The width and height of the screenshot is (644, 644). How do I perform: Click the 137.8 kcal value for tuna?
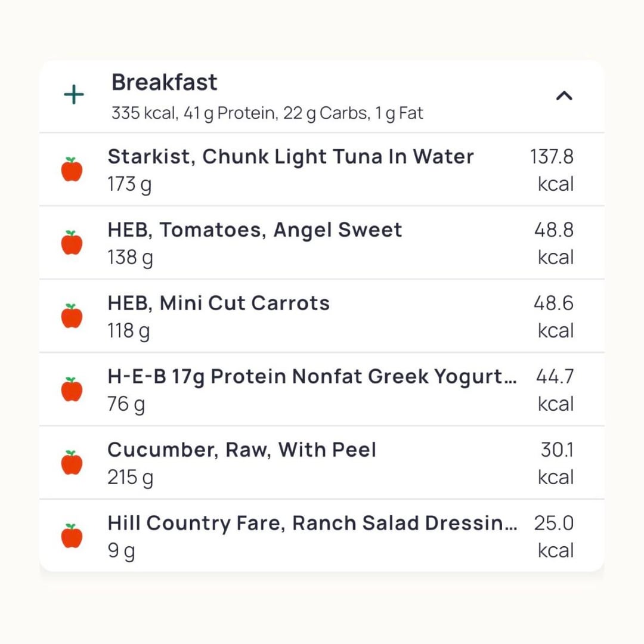(x=552, y=170)
